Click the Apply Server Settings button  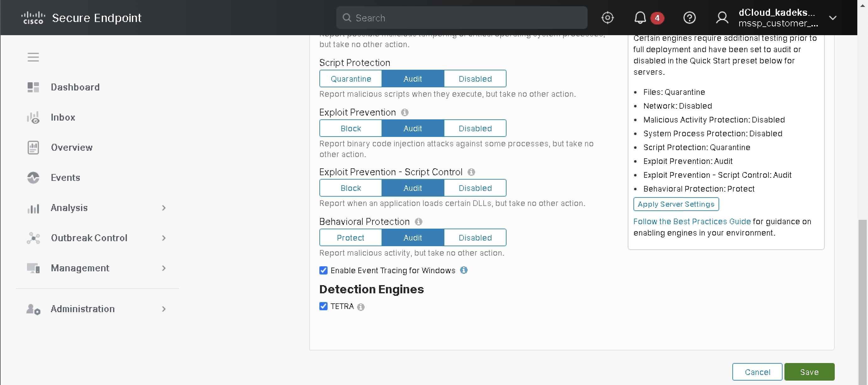pyautogui.click(x=675, y=204)
